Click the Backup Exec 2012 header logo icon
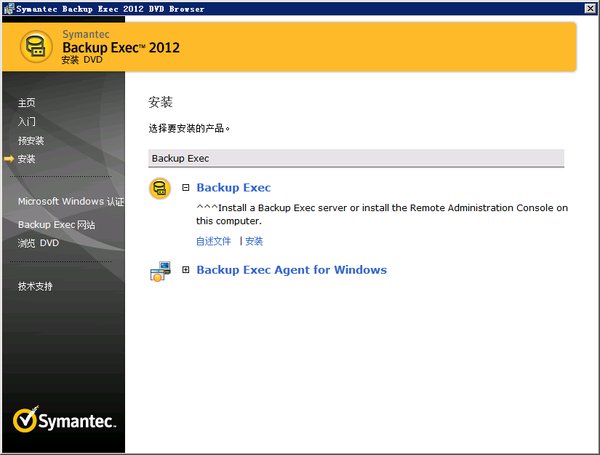The width and height of the screenshot is (600, 455). (36, 47)
